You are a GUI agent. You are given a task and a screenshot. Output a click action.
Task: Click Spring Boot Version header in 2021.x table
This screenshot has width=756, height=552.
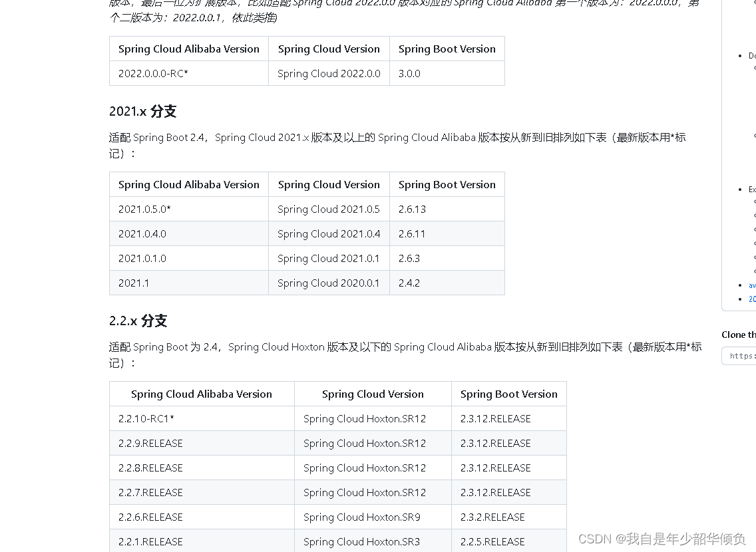pos(447,184)
